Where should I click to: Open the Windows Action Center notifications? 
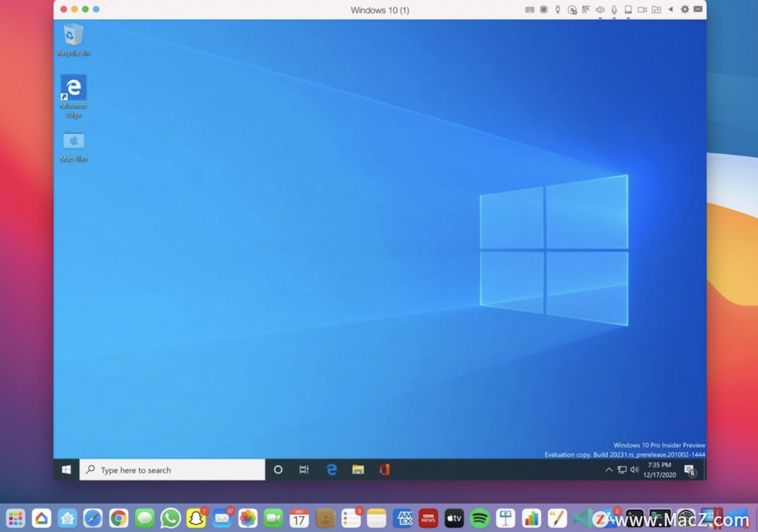(x=690, y=470)
